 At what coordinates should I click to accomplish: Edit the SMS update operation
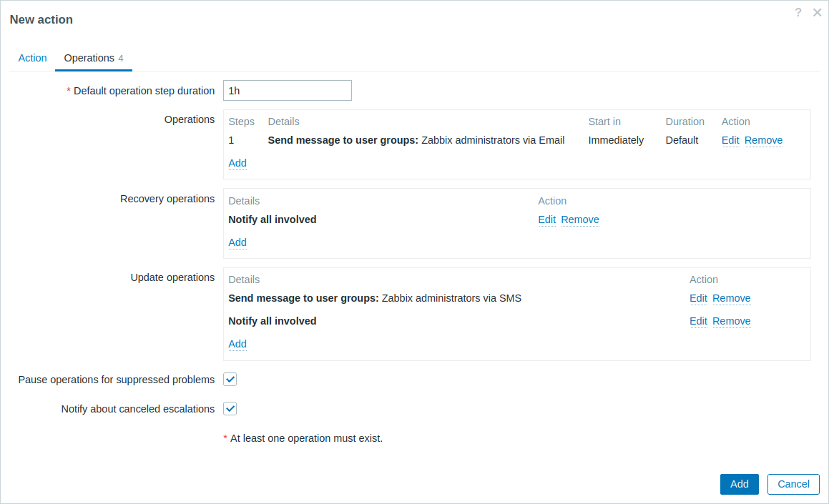tap(698, 298)
